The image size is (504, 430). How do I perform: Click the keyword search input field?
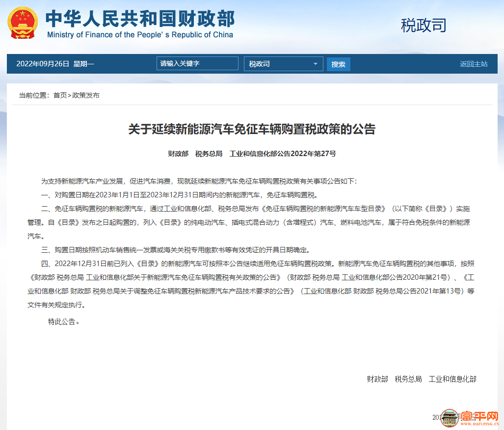pyautogui.click(x=197, y=63)
